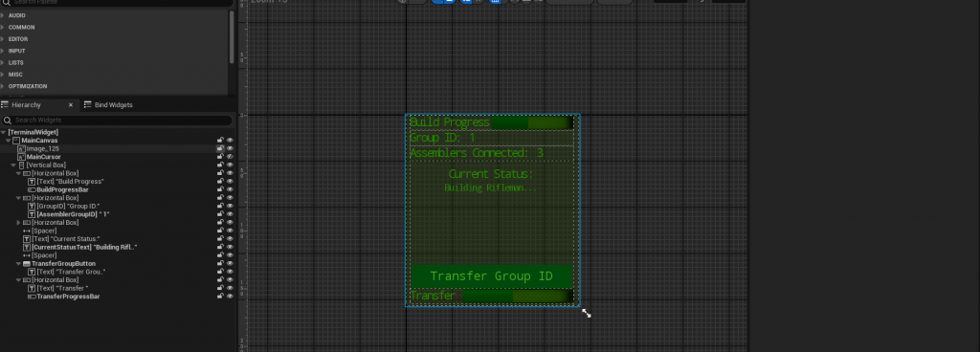Click the MainCanvas canvas panel icon

pyautogui.click(x=16, y=141)
